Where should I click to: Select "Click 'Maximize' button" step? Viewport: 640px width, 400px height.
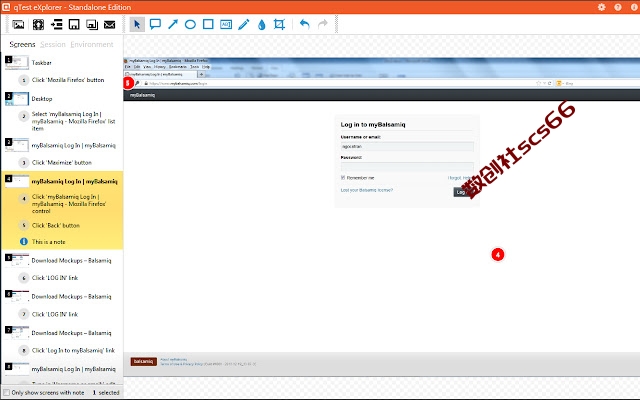(62, 162)
